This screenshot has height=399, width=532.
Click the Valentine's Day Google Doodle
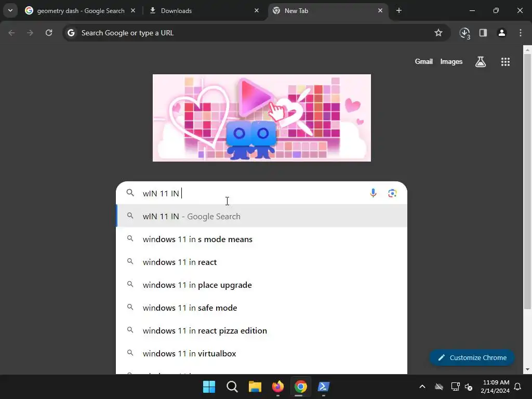tap(262, 118)
